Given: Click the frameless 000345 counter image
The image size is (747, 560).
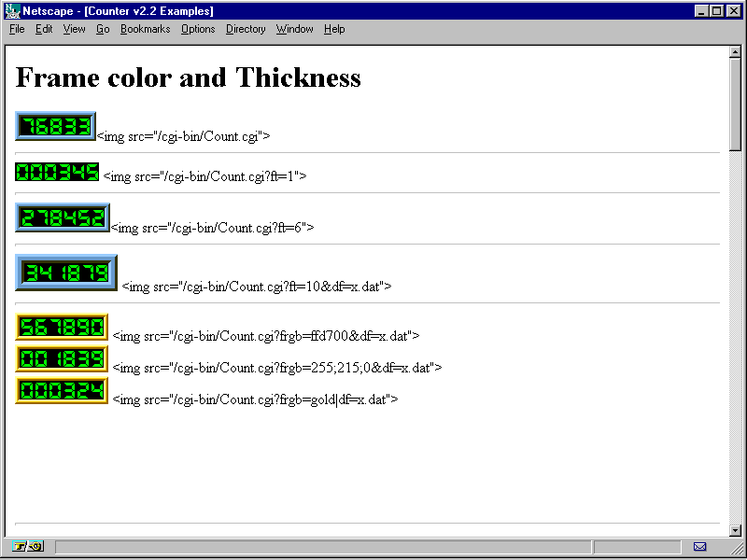Looking at the screenshot, I should click(x=57, y=172).
